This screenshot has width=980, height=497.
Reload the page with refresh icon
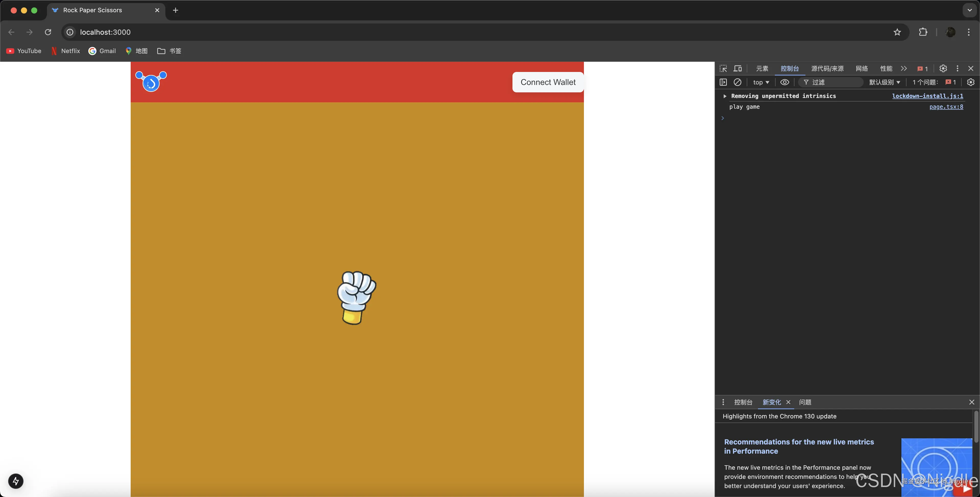[x=48, y=32]
